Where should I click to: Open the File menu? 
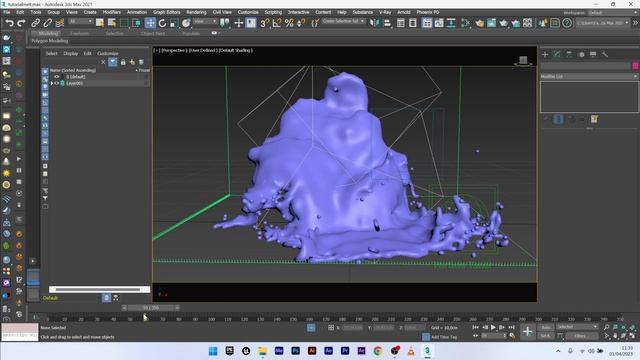pyautogui.click(x=7, y=12)
